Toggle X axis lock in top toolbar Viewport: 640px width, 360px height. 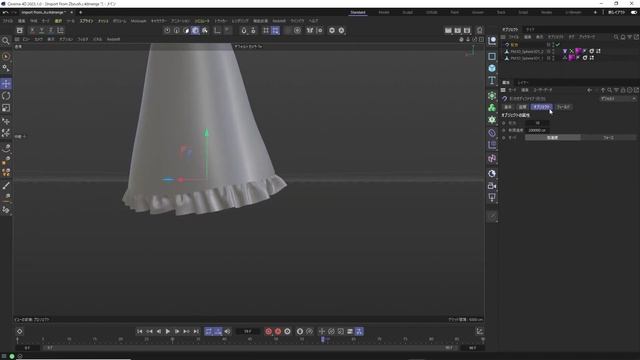32,31
